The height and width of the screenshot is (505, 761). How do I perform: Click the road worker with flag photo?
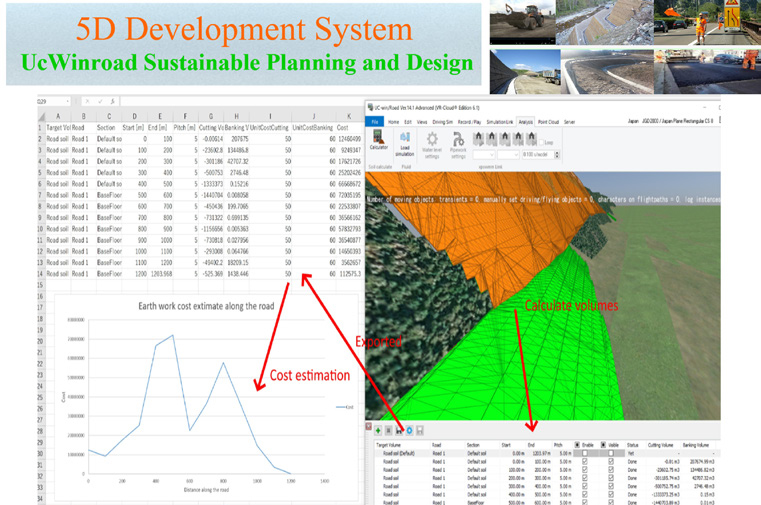[707, 22]
